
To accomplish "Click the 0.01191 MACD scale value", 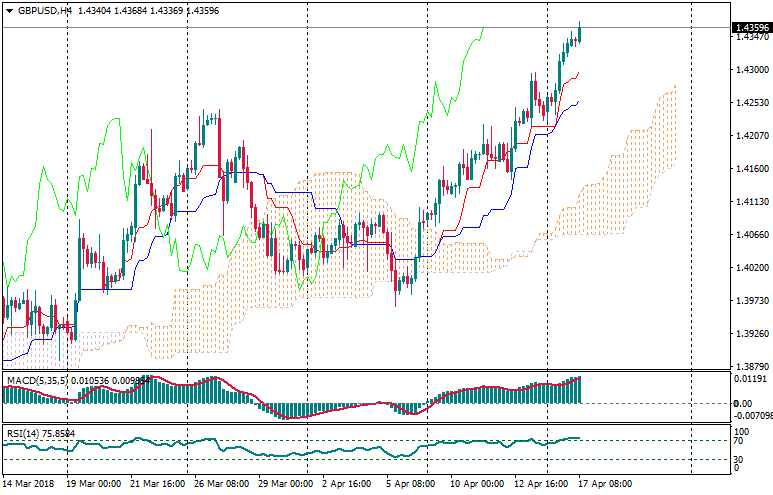I will pos(750,380).
